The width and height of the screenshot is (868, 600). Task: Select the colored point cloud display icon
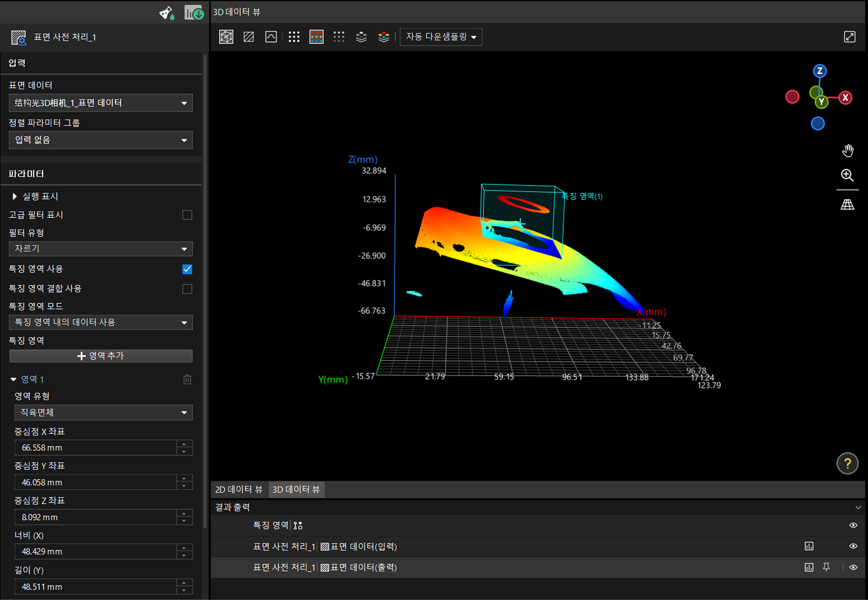[x=316, y=37]
